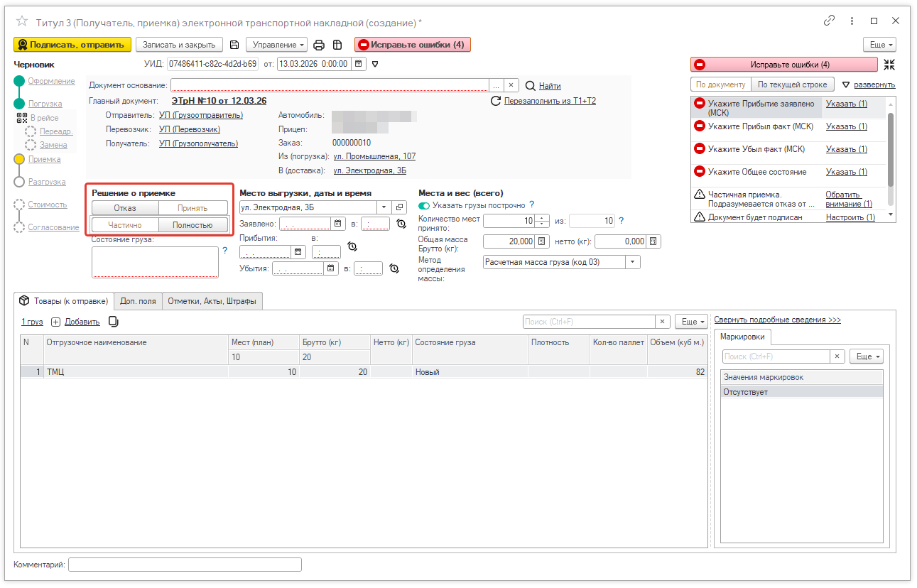Select the Отказ decision
The width and height of the screenshot is (917, 588).
tap(125, 208)
